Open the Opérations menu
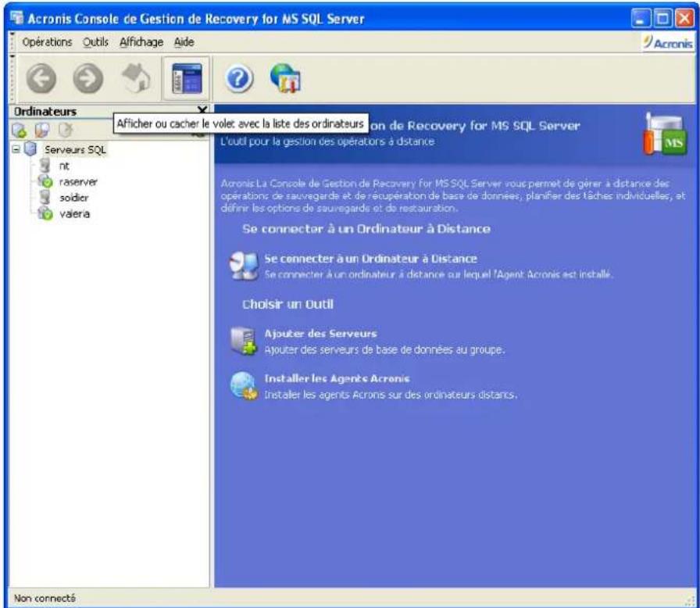Viewport: 700px width, 608px height. click(47, 42)
